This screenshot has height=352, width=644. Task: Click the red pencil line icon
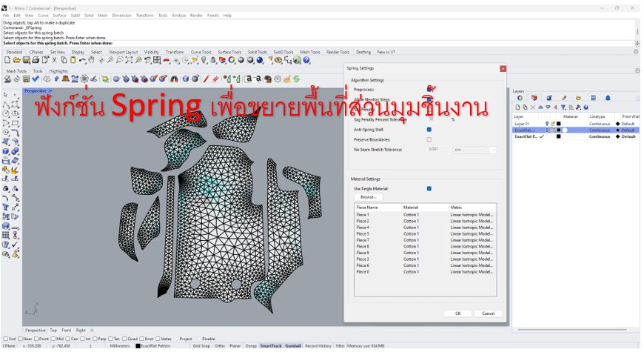[x=206, y=79]
